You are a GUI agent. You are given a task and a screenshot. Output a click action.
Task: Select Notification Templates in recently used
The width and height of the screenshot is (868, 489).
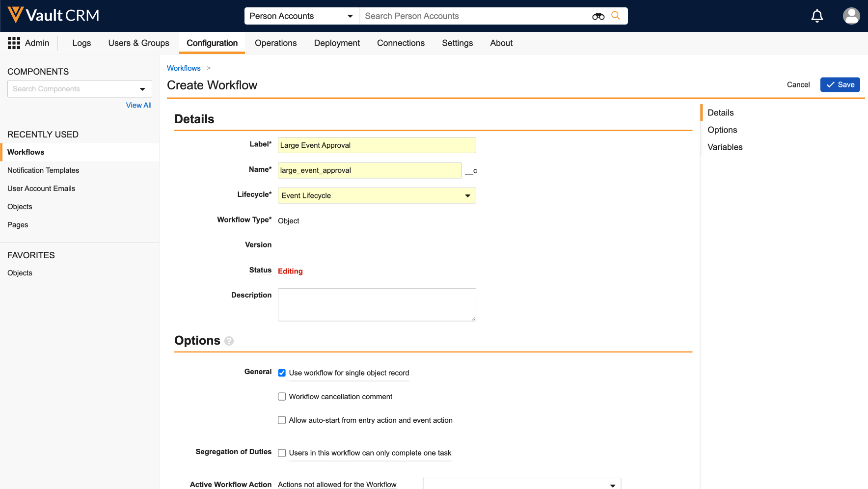tap(43, 170)
